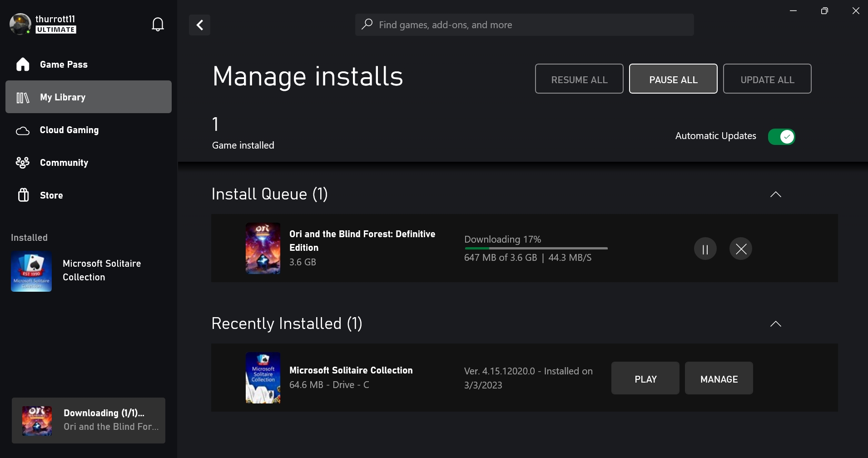Cancel the Ori and the Blind Forest download

tap(740, 249)
